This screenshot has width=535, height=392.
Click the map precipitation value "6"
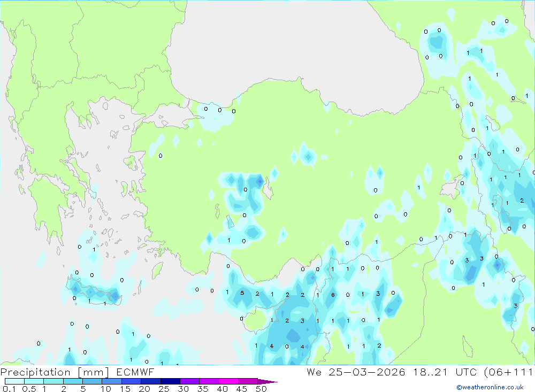333,295
